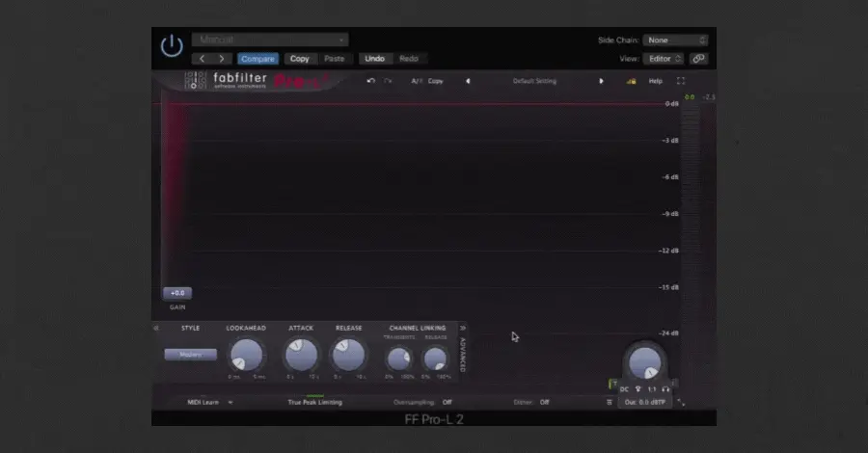Select next preset with right triangle
868x453 pixels.
click(x=601, y=81)
